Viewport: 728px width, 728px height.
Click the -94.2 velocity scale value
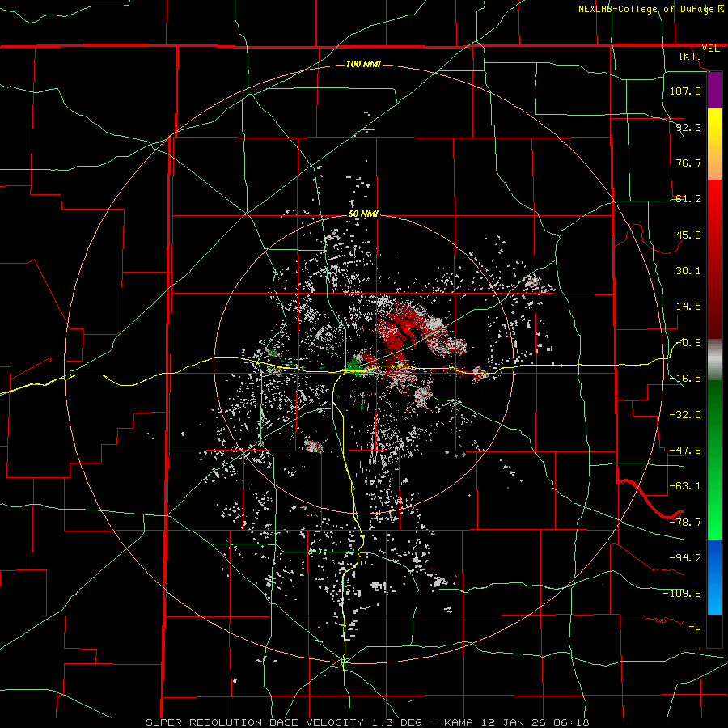coord(685,558)
